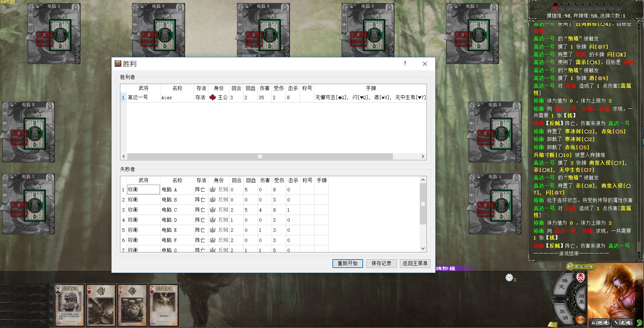Click the 电脑 C player avatar
This screenshot has width=644, height=328.
[x=472, y=33]
